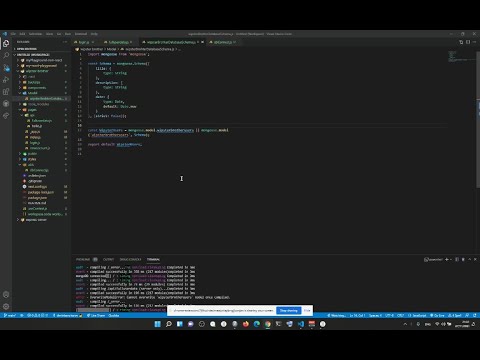Click the UTF-8 encoding status item

click(x=389, y=315)
